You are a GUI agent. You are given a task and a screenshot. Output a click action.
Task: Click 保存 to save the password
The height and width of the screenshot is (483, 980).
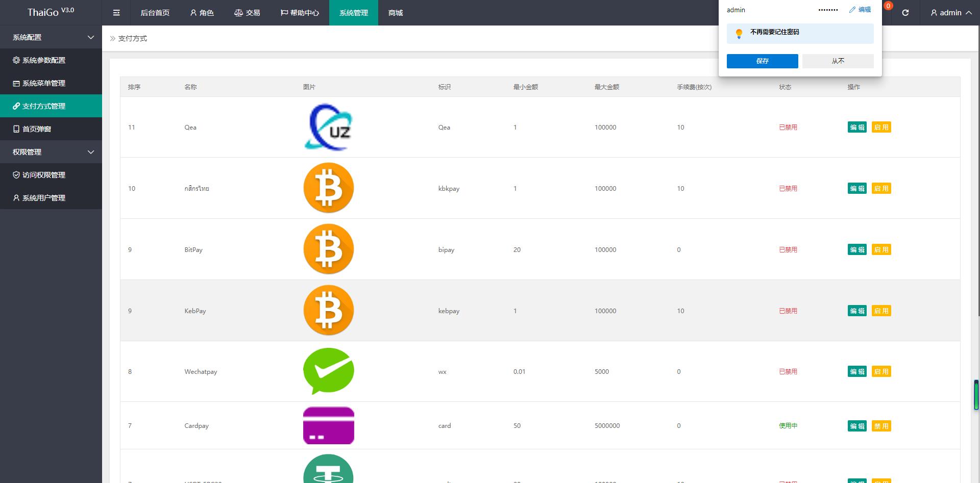pos(763,61)
